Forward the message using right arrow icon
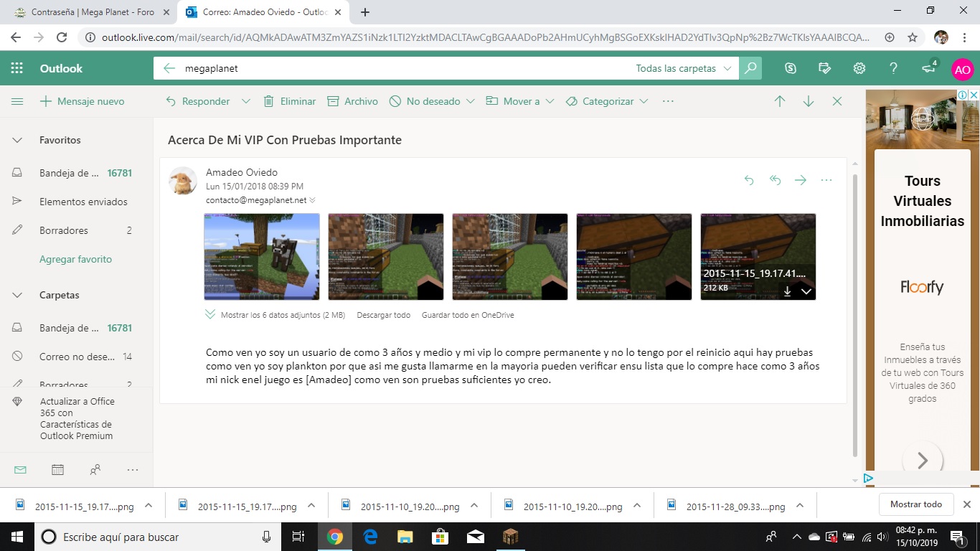The image size is (980, 551). click(801, 180)
